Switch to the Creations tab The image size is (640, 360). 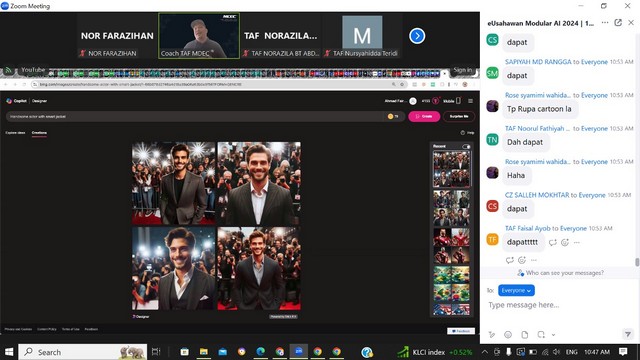[39, 133]
